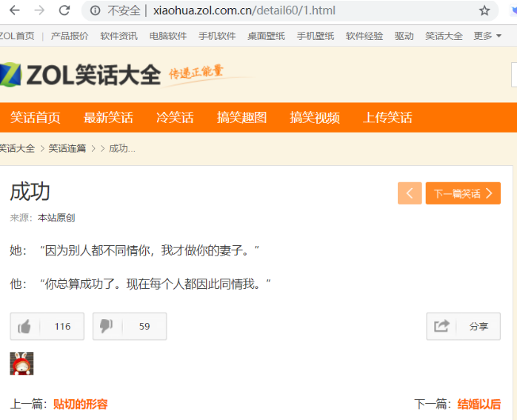The height and width of the screenshot is (420, 517).
Task: Click the share arrow icon
Action: [441, 327]
